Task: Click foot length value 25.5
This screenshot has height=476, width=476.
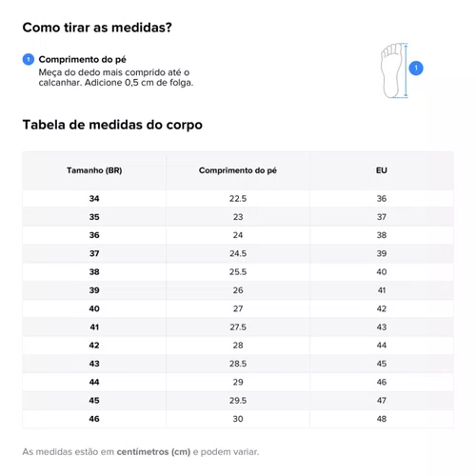Action: 238,272
